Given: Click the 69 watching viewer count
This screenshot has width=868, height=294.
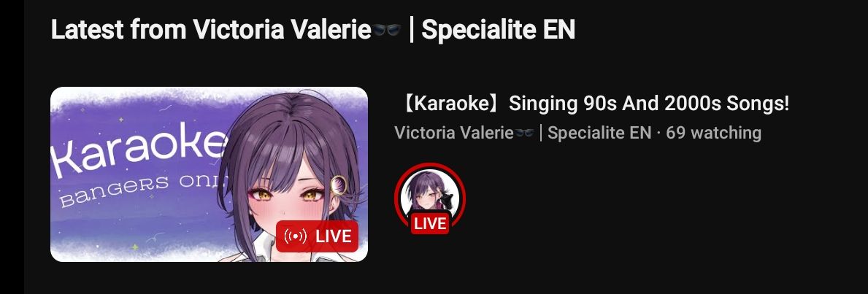Looking at the screenshot, I should [x=713, y=133].
